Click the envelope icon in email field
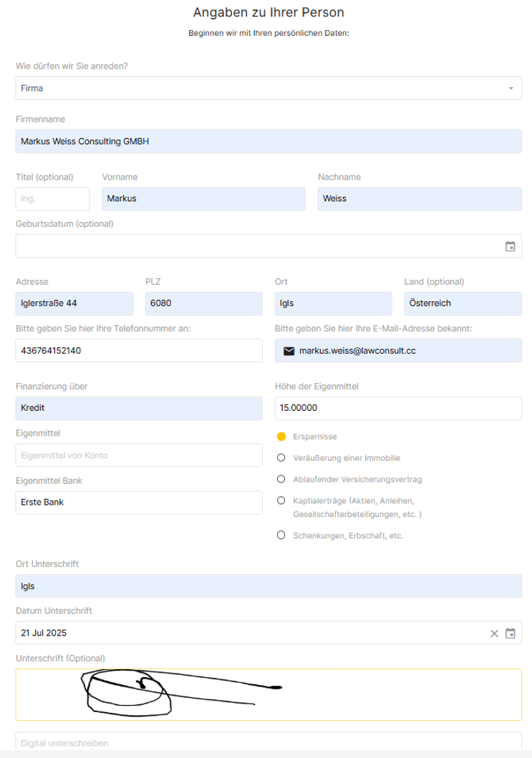 tap(289, 351)
